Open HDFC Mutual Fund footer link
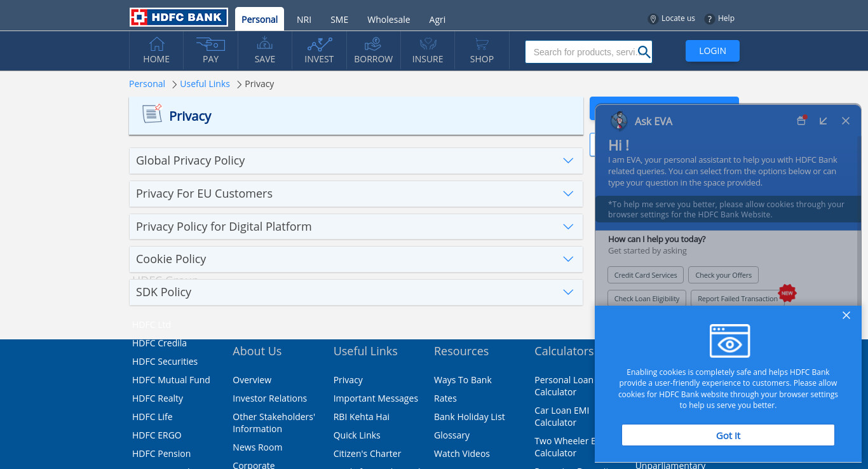This screenshot has width=868, height=469. 171,380
